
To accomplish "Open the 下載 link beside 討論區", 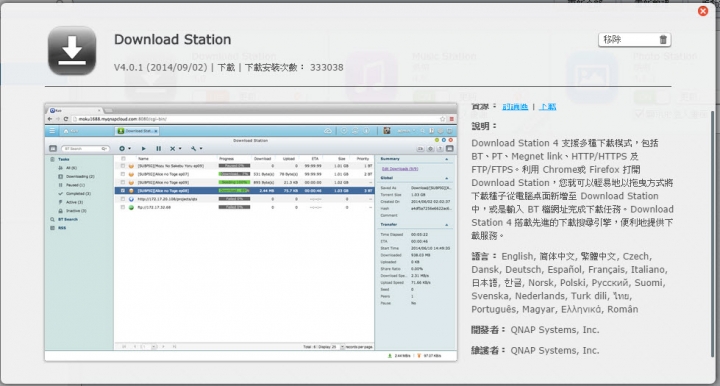I will tap(547, 106).
